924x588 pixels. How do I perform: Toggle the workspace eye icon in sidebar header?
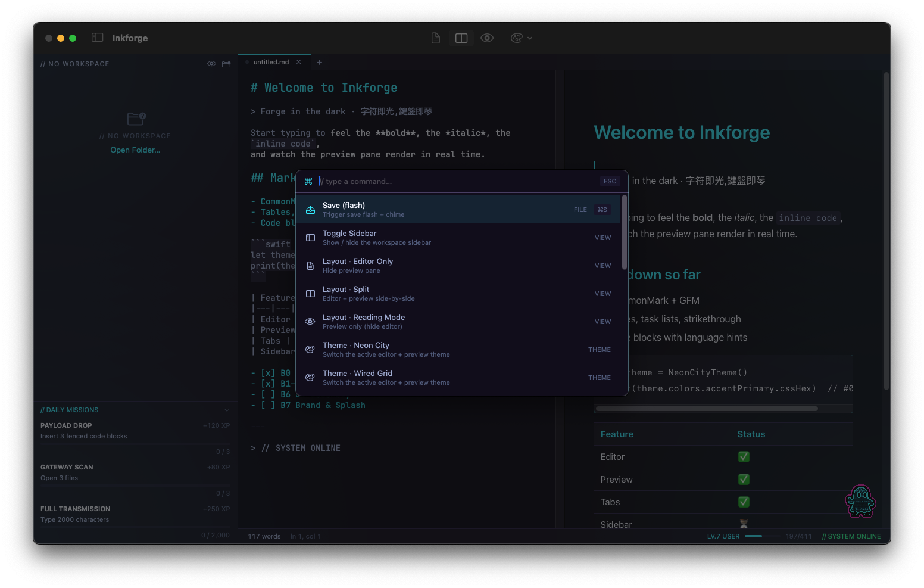[211, 64]
